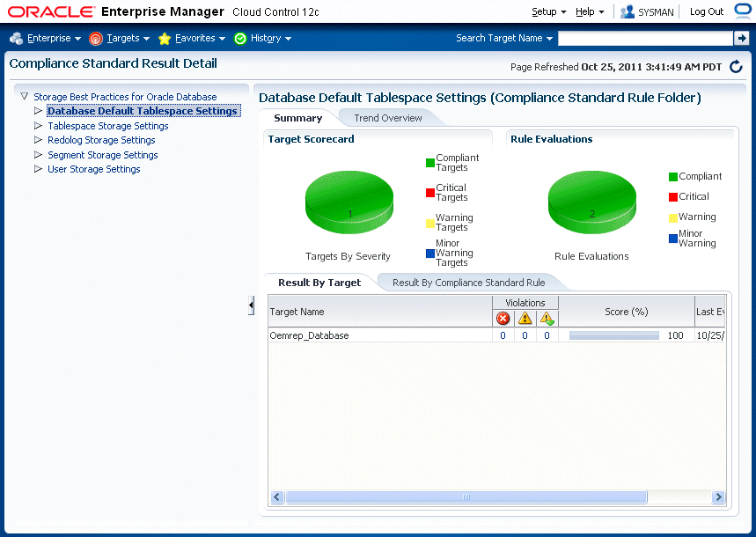Click the Minor Warning Targets blue swatch
The height and width of the screenshot is (537, 756).
click(430, 254)
